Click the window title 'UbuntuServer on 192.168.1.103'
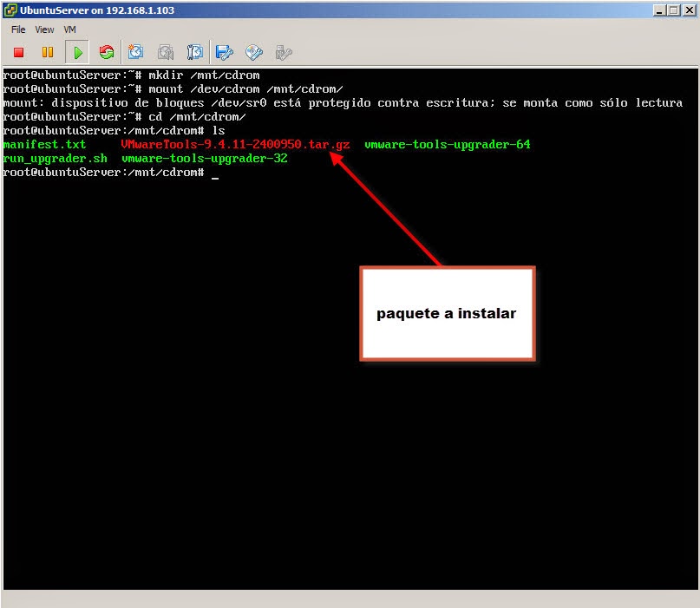 tap(97, 10)
